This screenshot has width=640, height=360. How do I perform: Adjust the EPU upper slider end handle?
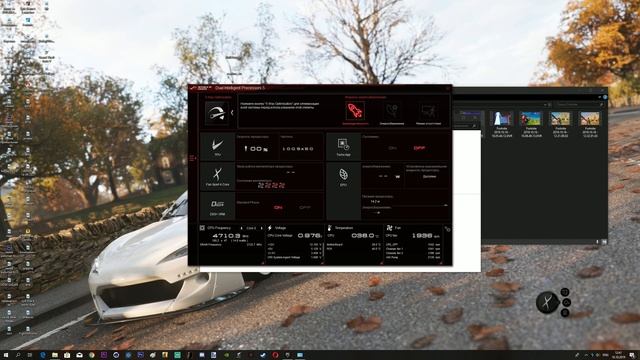point(446,205)
